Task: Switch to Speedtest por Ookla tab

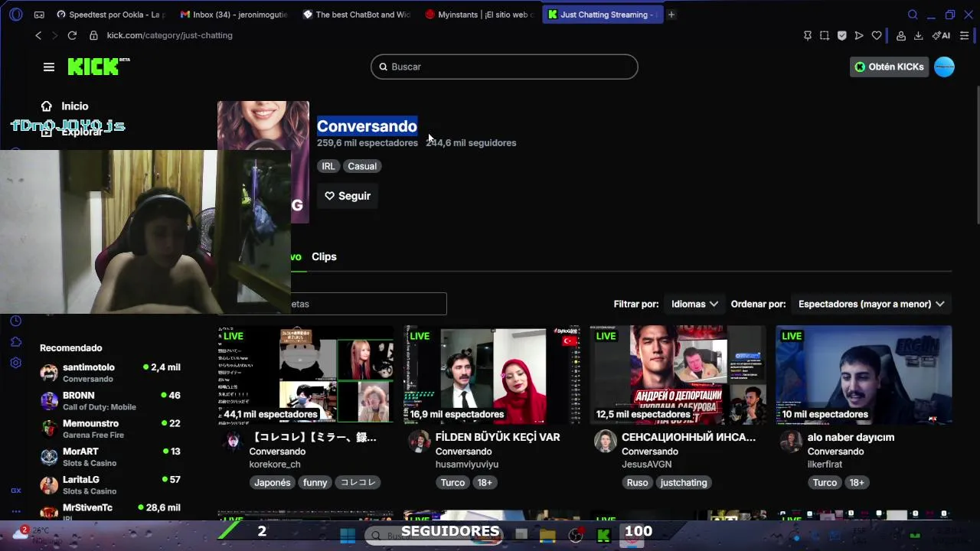Action: point(111,15)
